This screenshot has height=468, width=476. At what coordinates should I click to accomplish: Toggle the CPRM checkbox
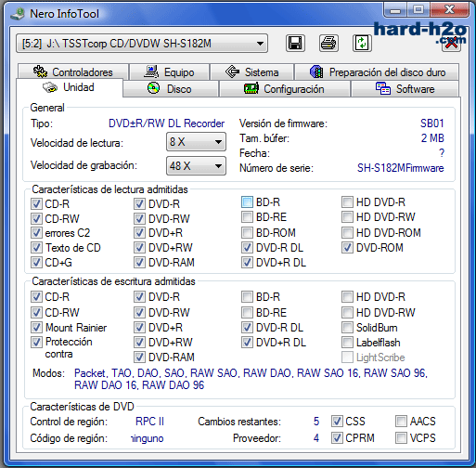click(x=337, y=437)
